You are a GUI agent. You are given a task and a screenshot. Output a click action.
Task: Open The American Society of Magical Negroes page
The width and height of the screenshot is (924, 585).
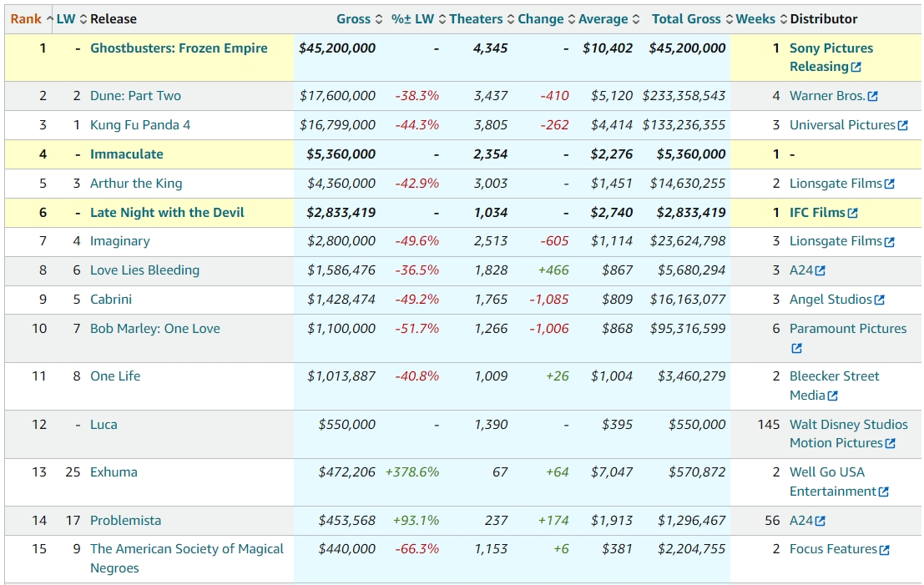click(187, 558)
